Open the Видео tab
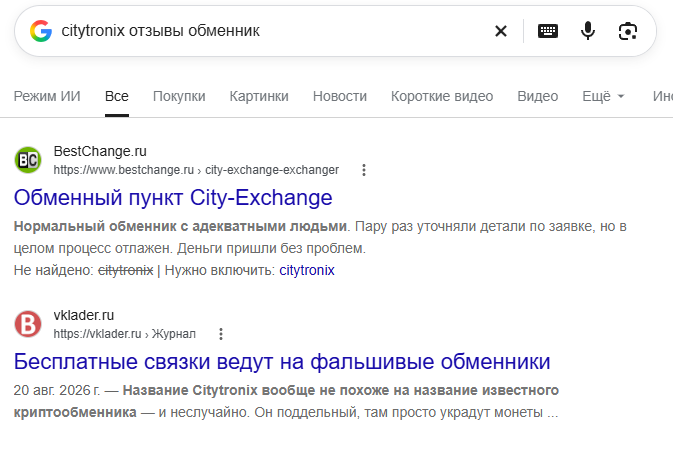The height and width of the screenshot is (451, 673). [537, 96]
